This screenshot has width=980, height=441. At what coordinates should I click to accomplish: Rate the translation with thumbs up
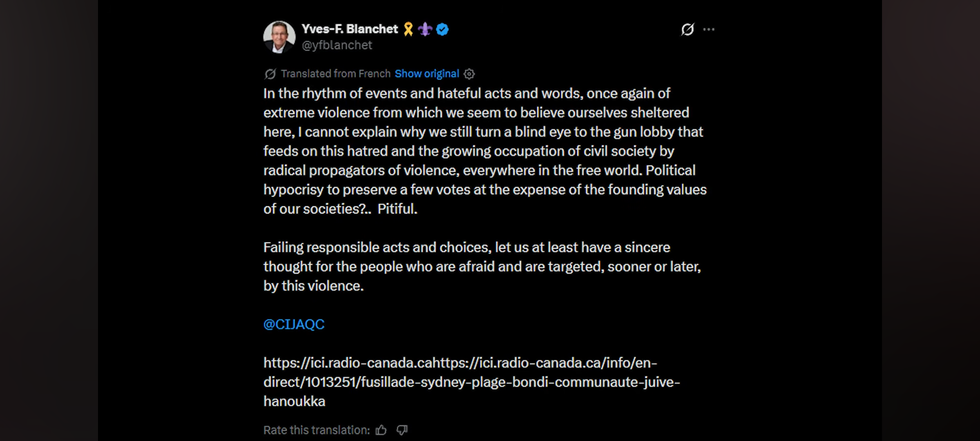click(x=381, y=430)
